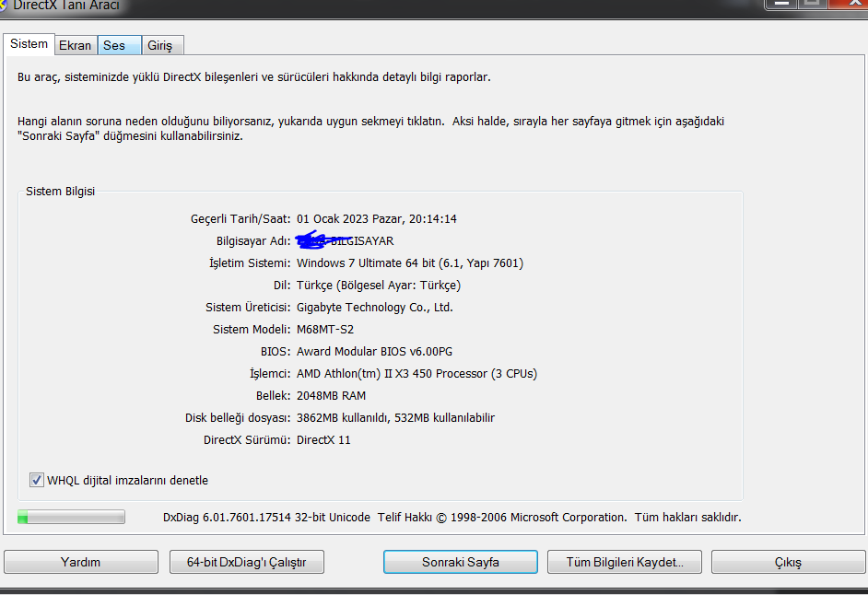Click memory value '2048MB RAM'
This screenshot has height=595, width=868.
(x=331, y=396)
